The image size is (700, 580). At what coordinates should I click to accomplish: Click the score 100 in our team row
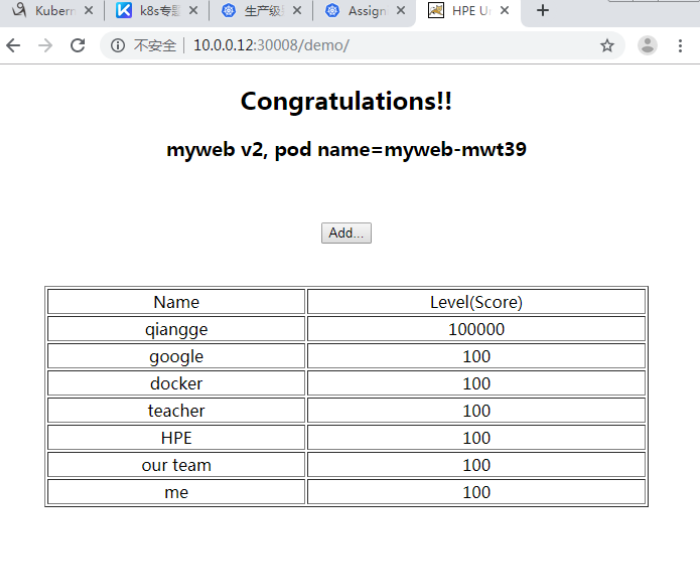click(x=476, y=465)
